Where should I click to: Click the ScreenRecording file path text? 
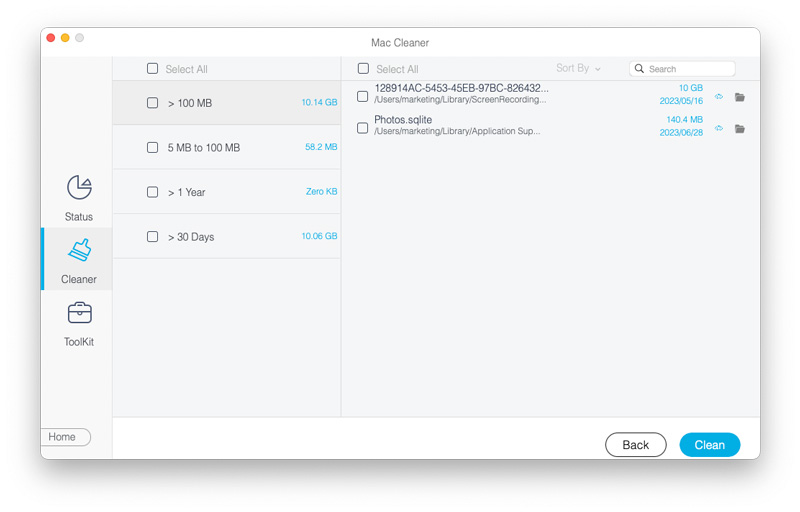click(x=460, y=99)
